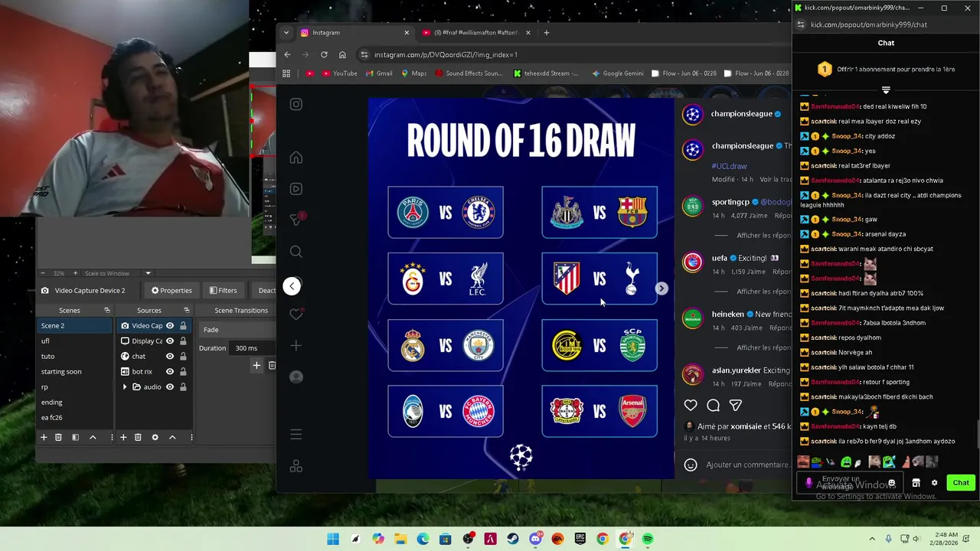Click the Kick chat message input
This screenshot has height=551, width=980.
coord(848,483)
